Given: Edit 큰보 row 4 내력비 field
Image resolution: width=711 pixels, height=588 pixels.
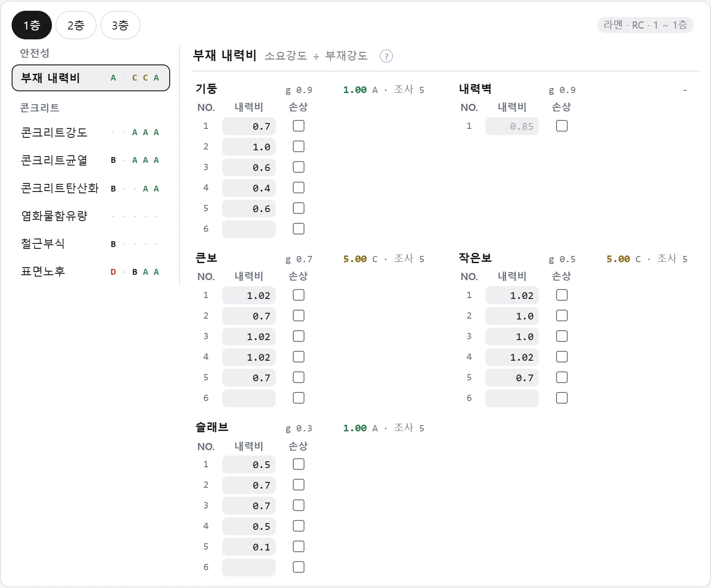Looking at the screenshot, I should (x=249, y=357).
